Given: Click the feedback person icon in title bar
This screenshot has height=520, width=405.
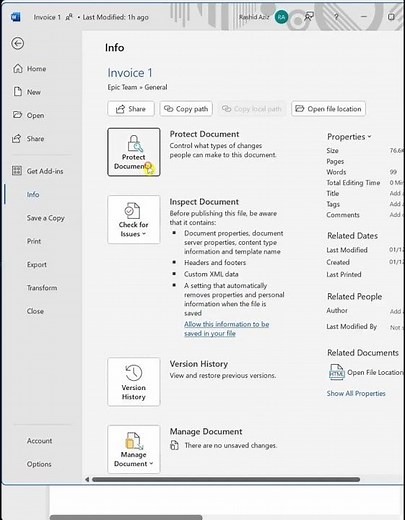Looking at the screenshot, I should (309, 16).
